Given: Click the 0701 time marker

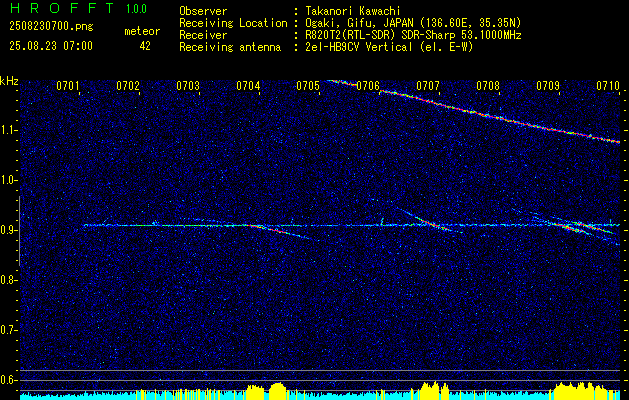Looking at the screenshot, I should (x=67, y=85).
